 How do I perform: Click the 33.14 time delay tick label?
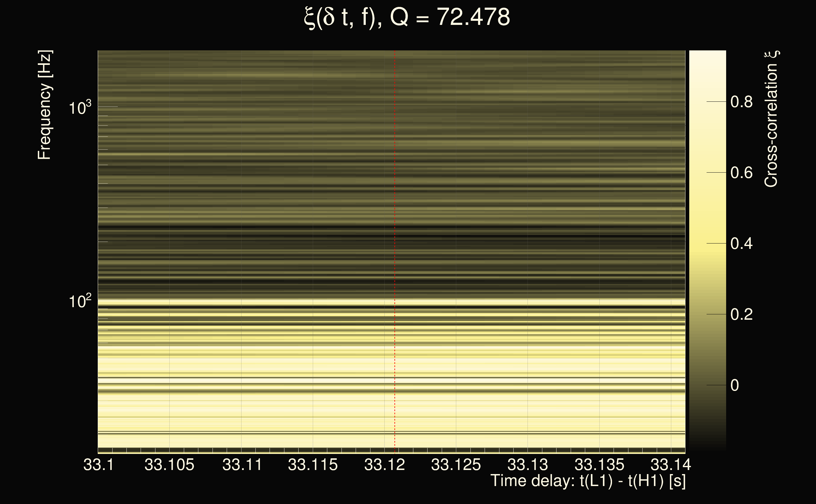tap(671, 465)
